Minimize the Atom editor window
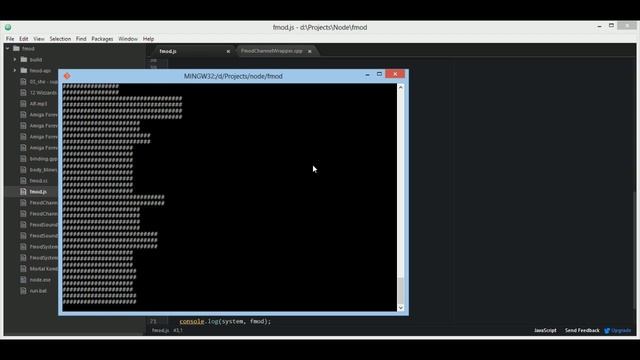This screenshot has height=360, width=640. coord(599,26)
